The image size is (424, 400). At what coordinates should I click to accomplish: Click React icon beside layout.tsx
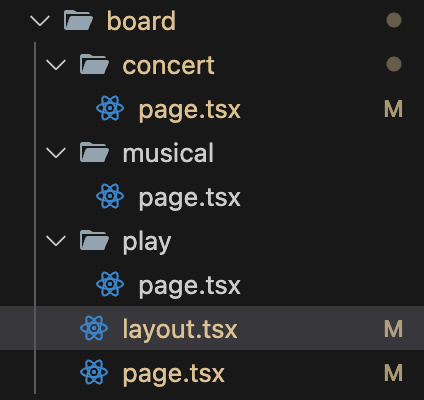click(x=94, y=328)
